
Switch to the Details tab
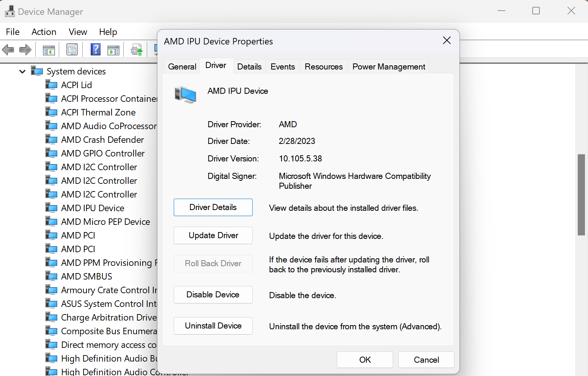(x=249, y=66)
